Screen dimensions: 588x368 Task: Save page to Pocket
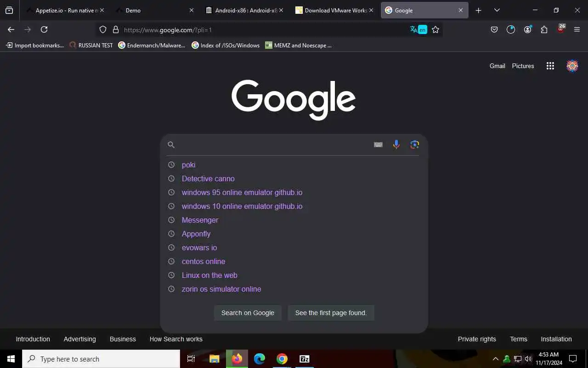click(494, 29)
